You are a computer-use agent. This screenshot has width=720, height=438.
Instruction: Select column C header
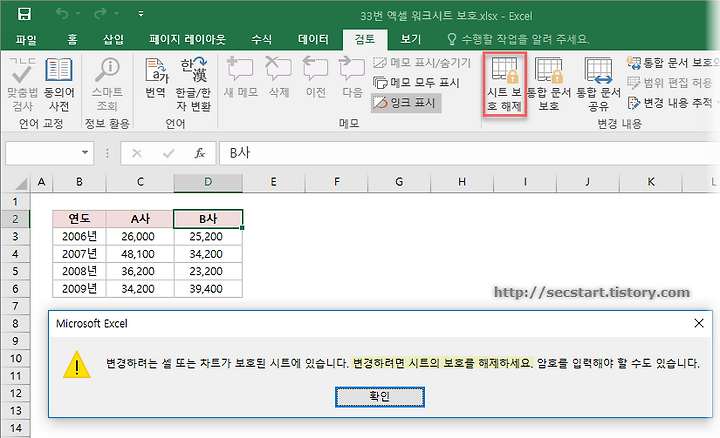(140, 182)
